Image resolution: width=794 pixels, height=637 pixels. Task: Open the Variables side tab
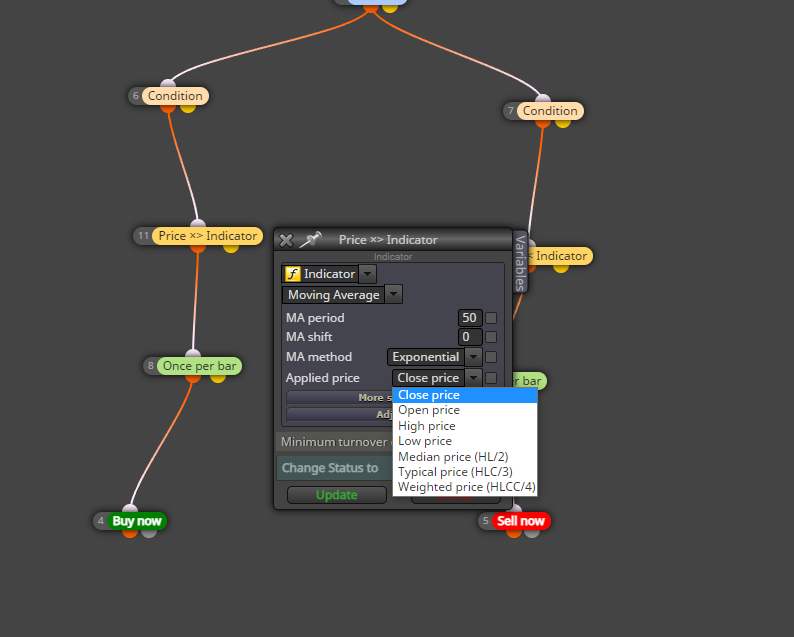(520, 263)
